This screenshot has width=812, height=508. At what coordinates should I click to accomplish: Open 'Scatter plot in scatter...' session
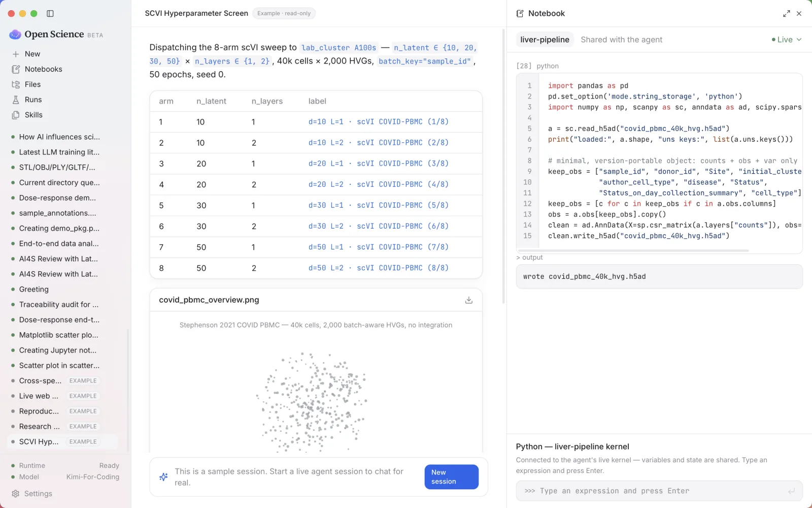pos(59,365)
